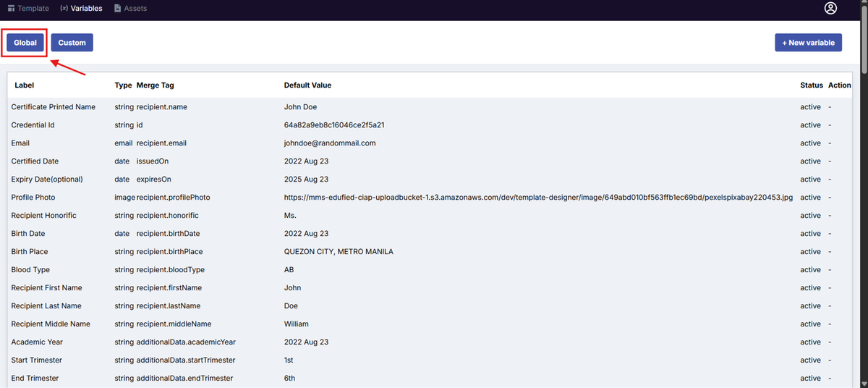Screen dimensions: 868x388
Task: Open the user profile icon
Action: pyautogui.click(x=830, y=9)
